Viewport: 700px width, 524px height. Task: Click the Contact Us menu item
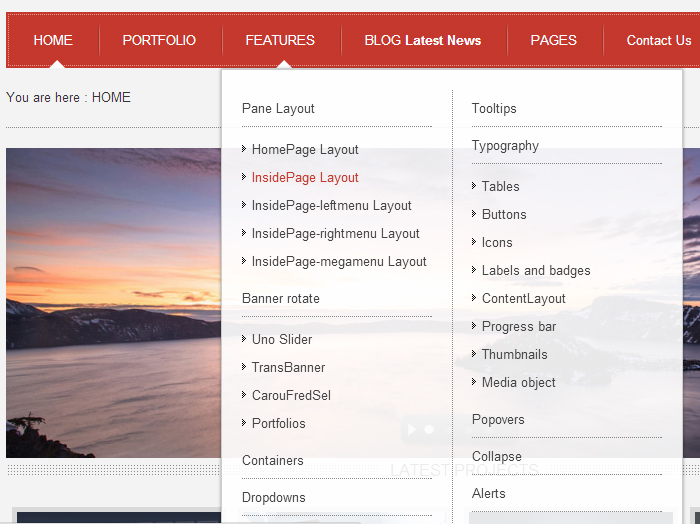click(x=658, y=40)
